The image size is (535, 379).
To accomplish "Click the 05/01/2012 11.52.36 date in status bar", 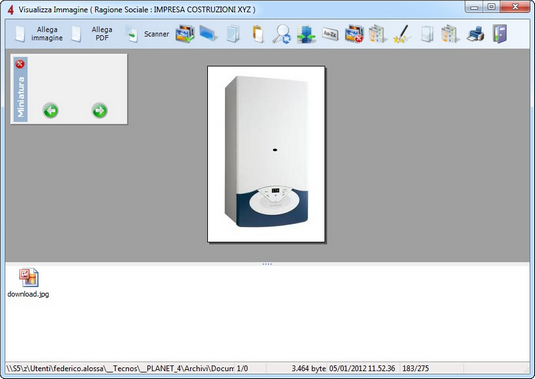I will 362,368.
